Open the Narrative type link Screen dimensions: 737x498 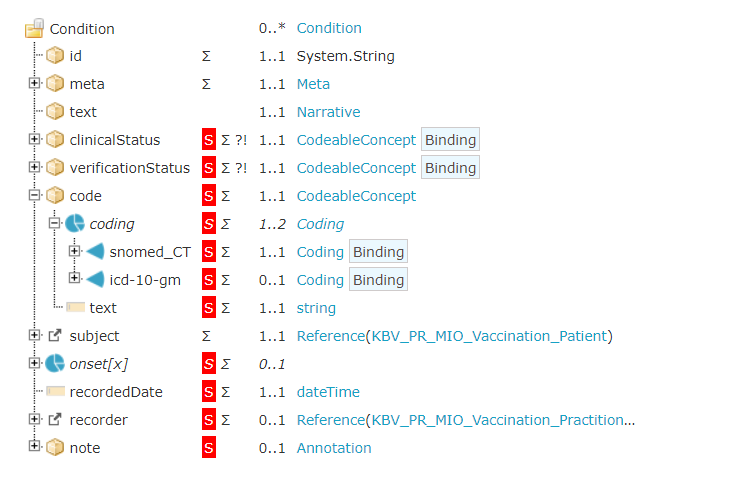tap(328, 112)
